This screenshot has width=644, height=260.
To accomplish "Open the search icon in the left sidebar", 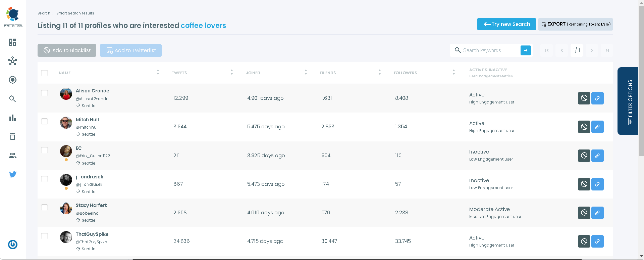I will point(12,99).
